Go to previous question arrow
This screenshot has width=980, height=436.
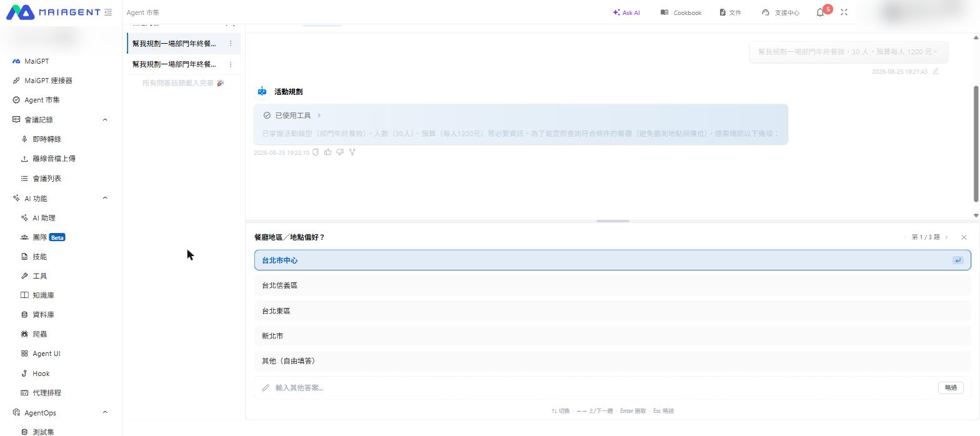(904, 237)
